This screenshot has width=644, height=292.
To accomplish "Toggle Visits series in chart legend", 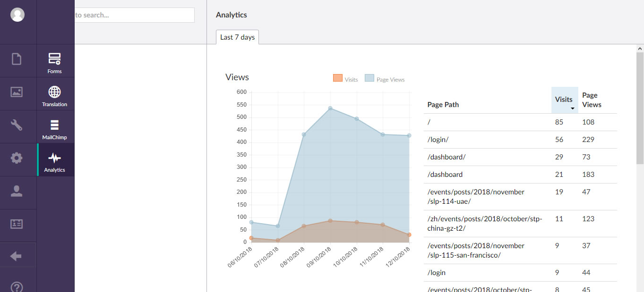I will [345, 79].
